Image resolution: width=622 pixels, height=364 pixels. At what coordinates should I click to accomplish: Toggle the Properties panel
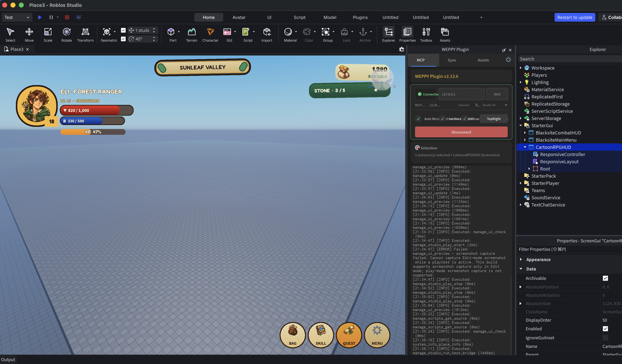pos(407,35)
